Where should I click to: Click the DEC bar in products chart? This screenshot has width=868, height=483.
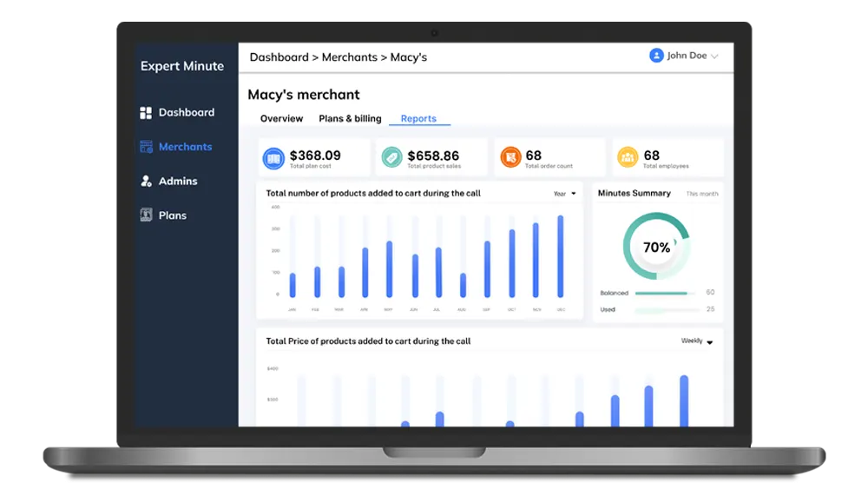[x=561, y=256]
